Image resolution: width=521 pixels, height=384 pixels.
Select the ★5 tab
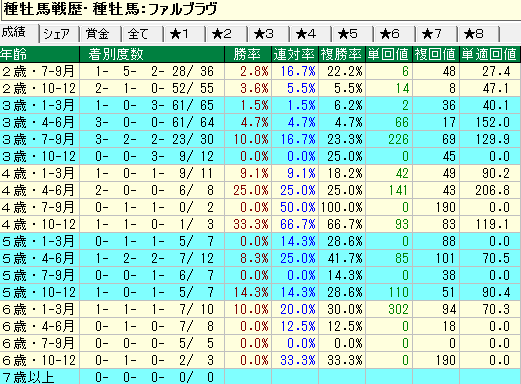pos(352,34)
